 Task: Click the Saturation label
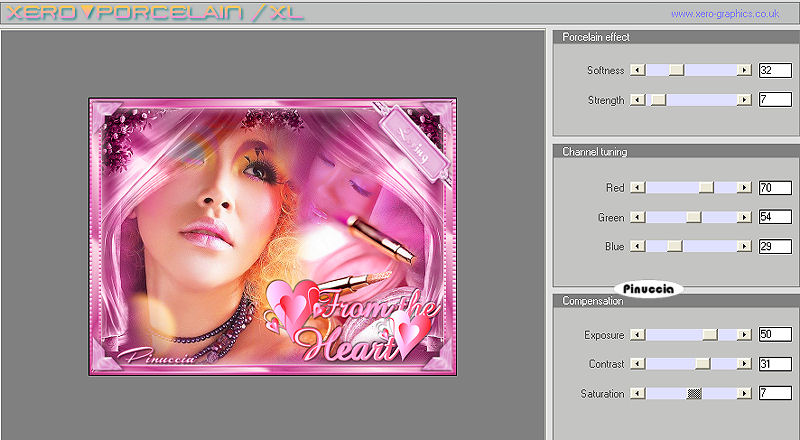603,394
